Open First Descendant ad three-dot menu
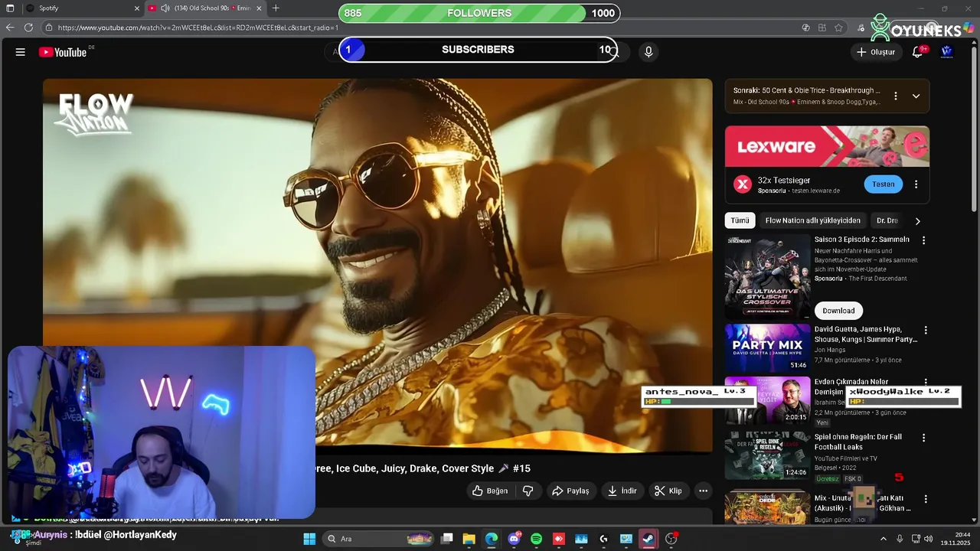 pyautogui.click(x=923, y=240)
